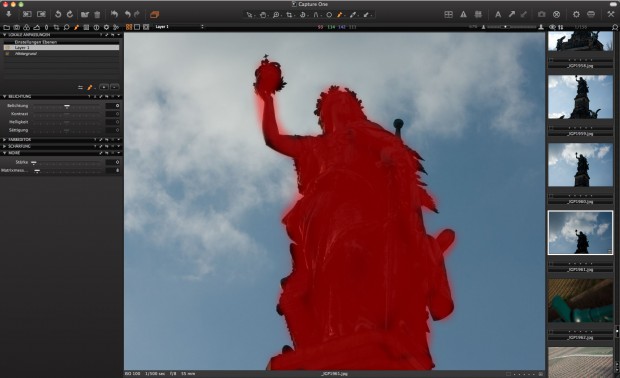This screenshot has height=378, width=620.
Task: Click the Stärke value field
Action: click(x=113, y=162)
